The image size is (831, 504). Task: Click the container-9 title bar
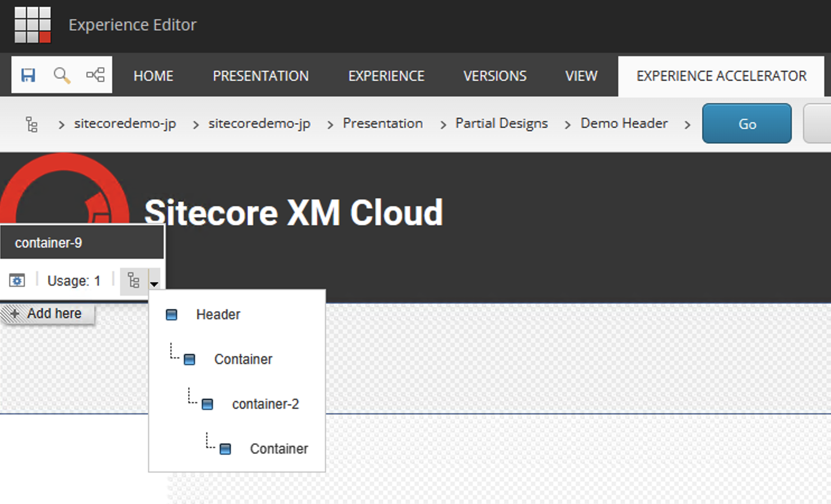[82, 242]
